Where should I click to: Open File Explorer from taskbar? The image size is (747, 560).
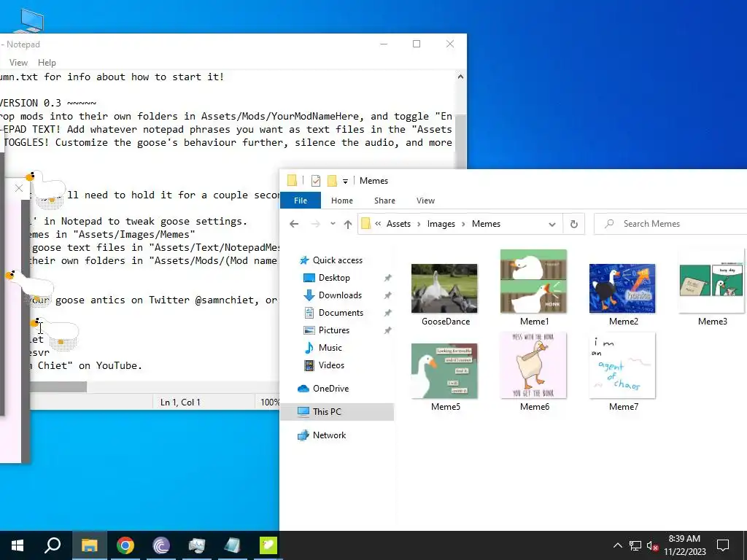click(89, 545)
